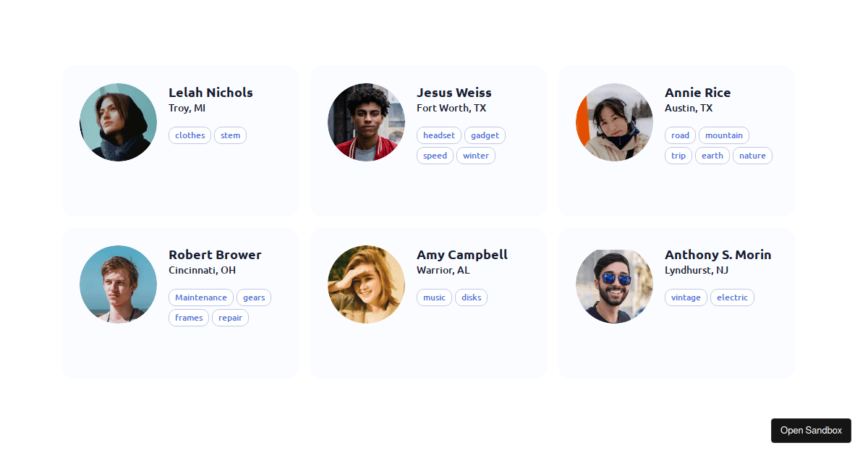Open Annie Rice's avatar image
Screen dimensions: 868x456
(x=614, y=122)
